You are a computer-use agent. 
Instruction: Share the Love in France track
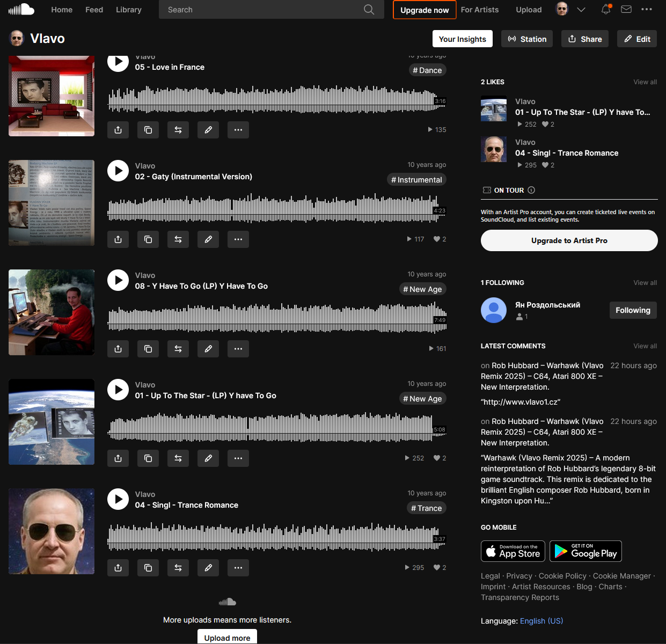[118, 130]
